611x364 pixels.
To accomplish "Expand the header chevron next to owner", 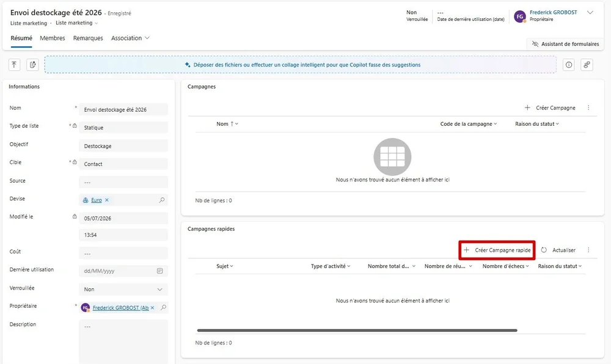I will coord(590,12).
